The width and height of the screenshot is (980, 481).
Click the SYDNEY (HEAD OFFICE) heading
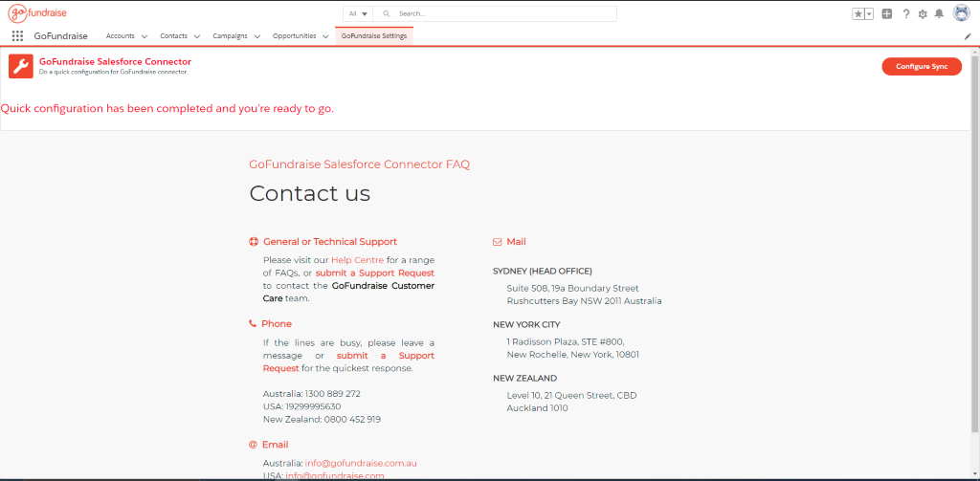pos(543,272)
